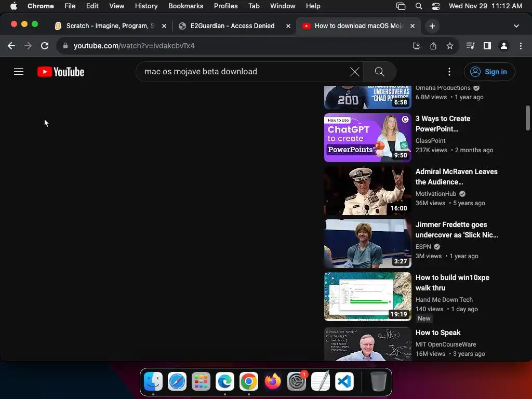532x399 pixels.
Task: Go to YouTube home via logo
Action: pos(61,72)
